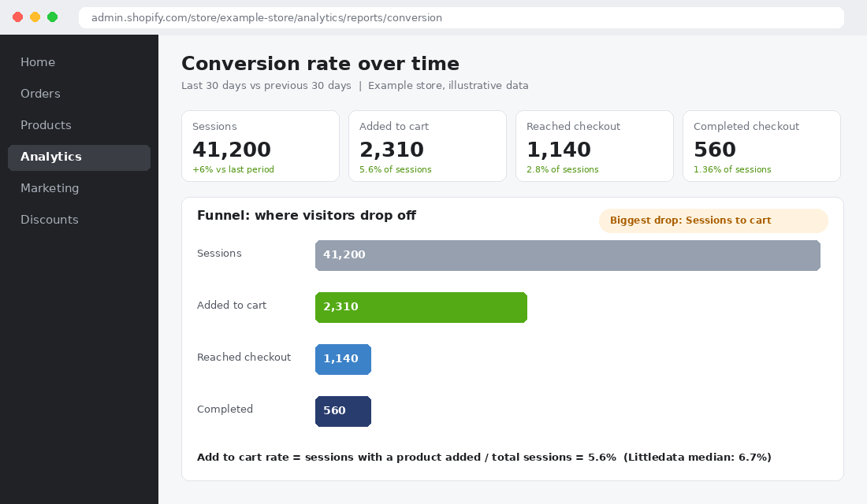The height and width of the screenshot is (504, 867).
Task: Click the browser address bar URL
Action: pos(461,17)
